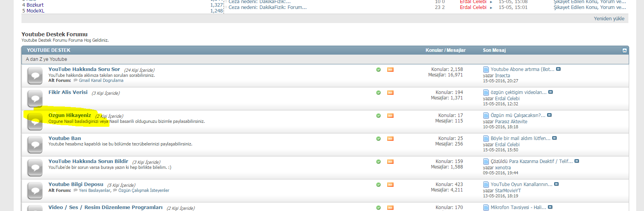Click the post icon before Youtube Abone artırma
Image resolution: width=644 pixels, height=211 pixels.
tap(486, 69)
